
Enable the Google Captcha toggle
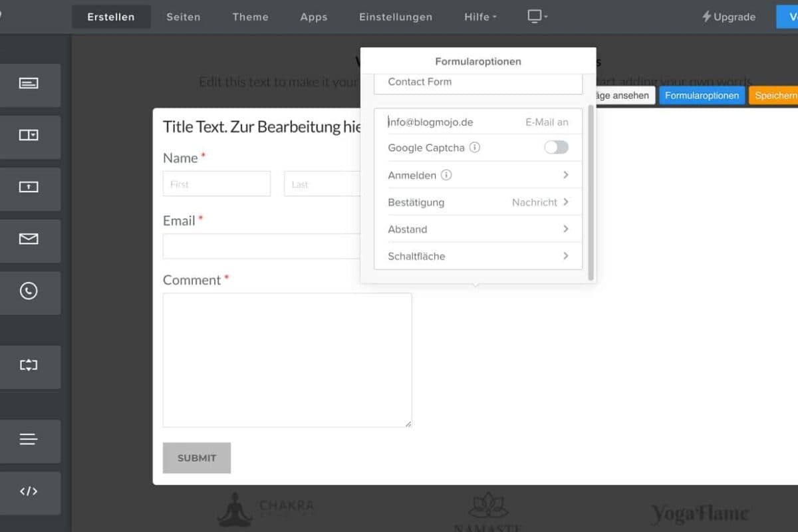556,147
